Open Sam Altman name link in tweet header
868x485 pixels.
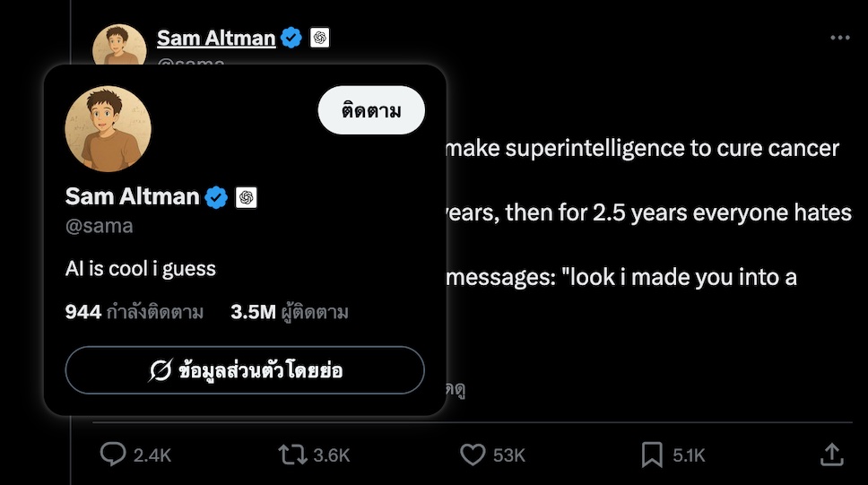tap(216, 38)
